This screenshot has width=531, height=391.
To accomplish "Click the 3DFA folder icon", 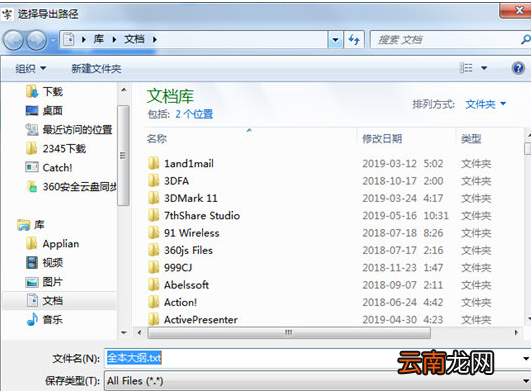I will click(153, 180).
